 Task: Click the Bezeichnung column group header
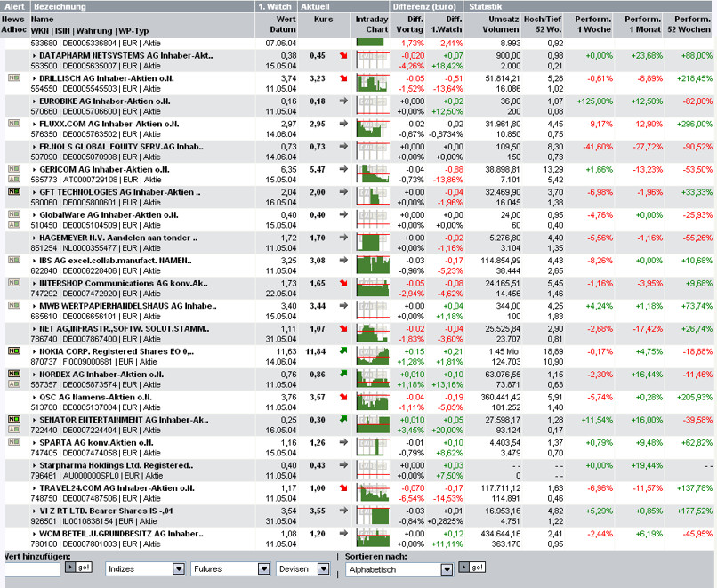tap(141, 6)
